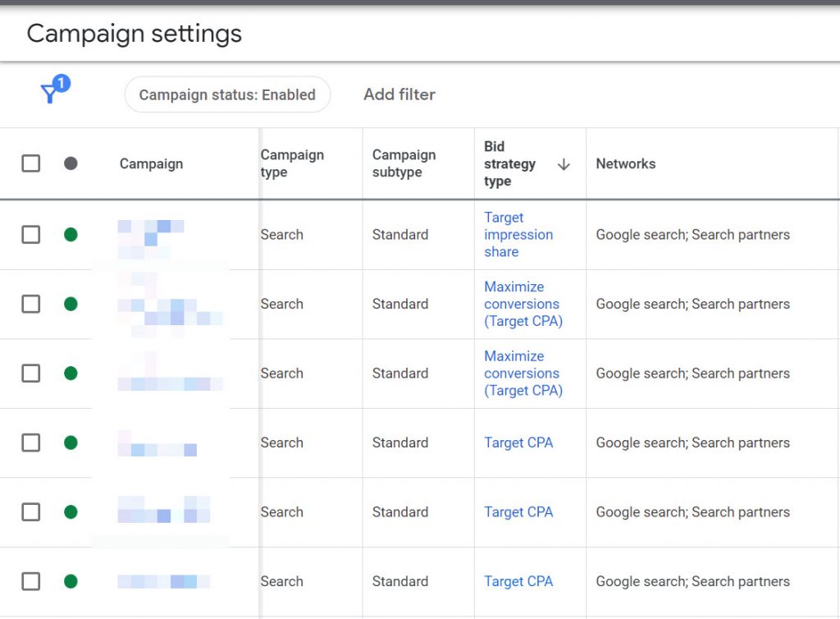The image size is (840, 619).
Task: Click green status dot in third campaign row
Action: click(x=71, y=374)
